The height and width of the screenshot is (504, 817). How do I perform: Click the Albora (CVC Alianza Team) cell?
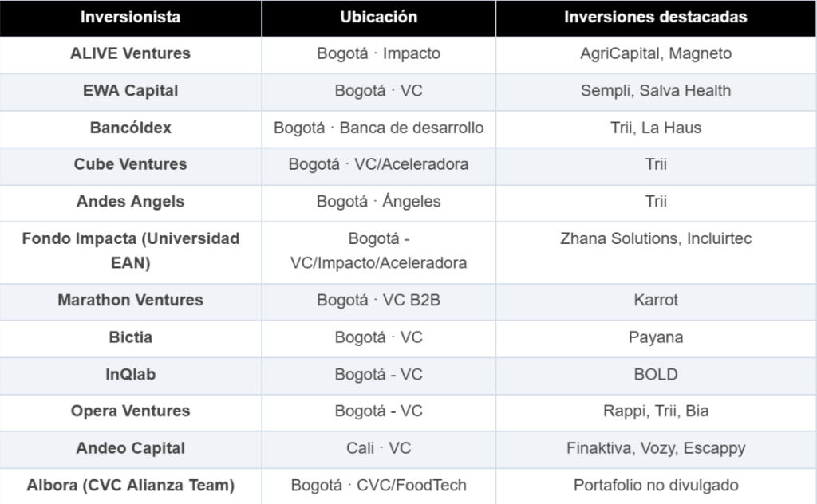(x=130, y=485)
